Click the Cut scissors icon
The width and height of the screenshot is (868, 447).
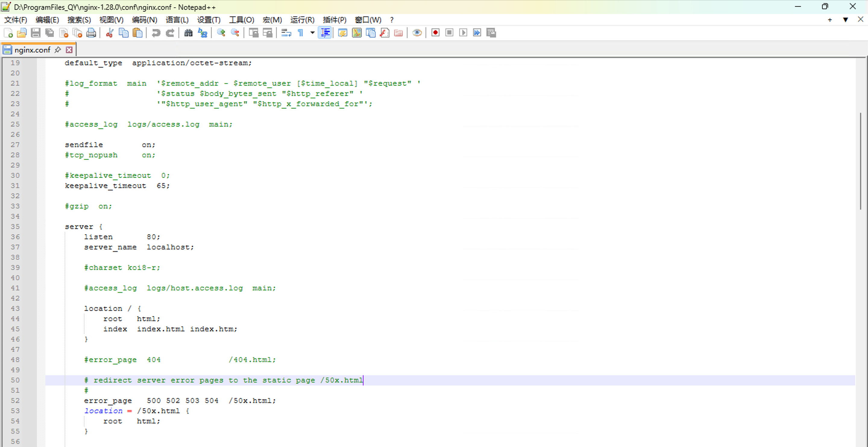click(109, 33)
